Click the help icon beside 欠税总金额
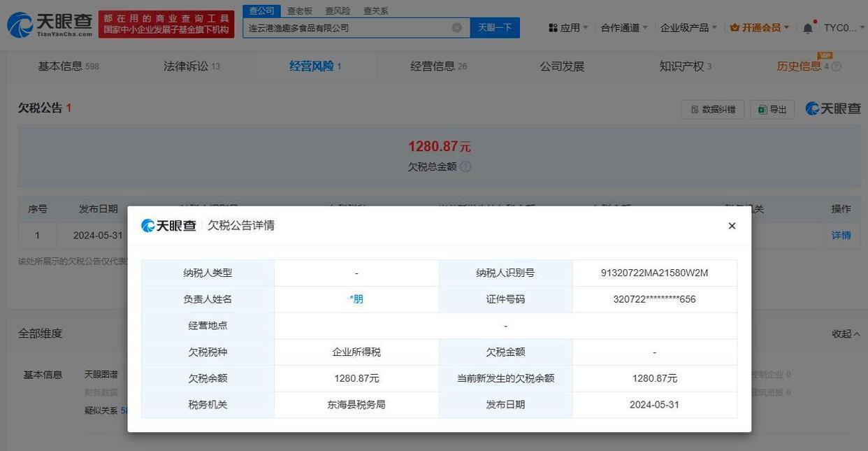Screen dimensions: 868x451 point(465,167)
